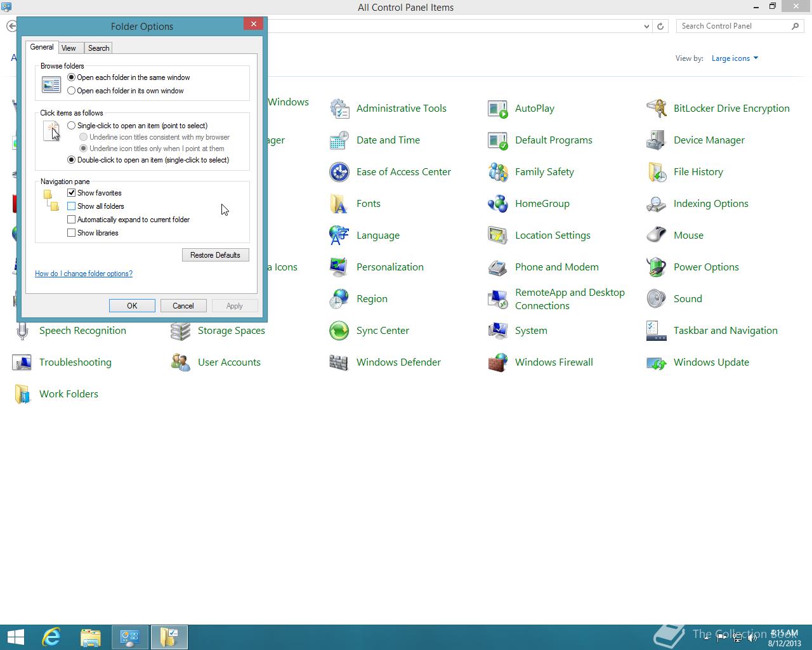Viewport: 812px width, 650px height.
Task: Open File Explorer from taskbar
Action: click(x=91, y=637)
